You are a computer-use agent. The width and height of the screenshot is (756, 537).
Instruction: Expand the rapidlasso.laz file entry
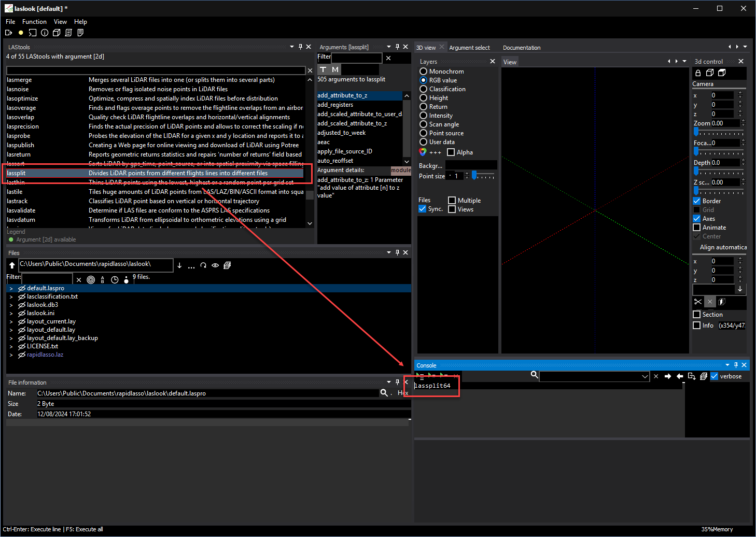pyautogui.click(x=11, y=355)
